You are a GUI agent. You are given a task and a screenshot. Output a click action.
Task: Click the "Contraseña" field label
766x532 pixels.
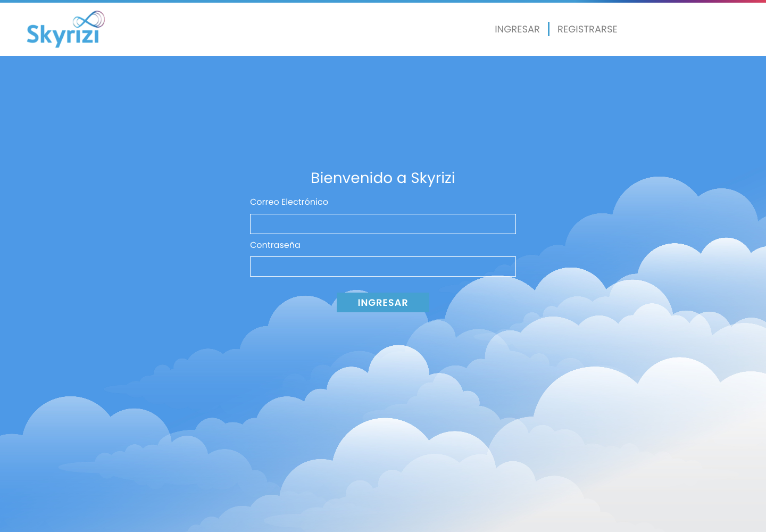[x=275, y=245]
